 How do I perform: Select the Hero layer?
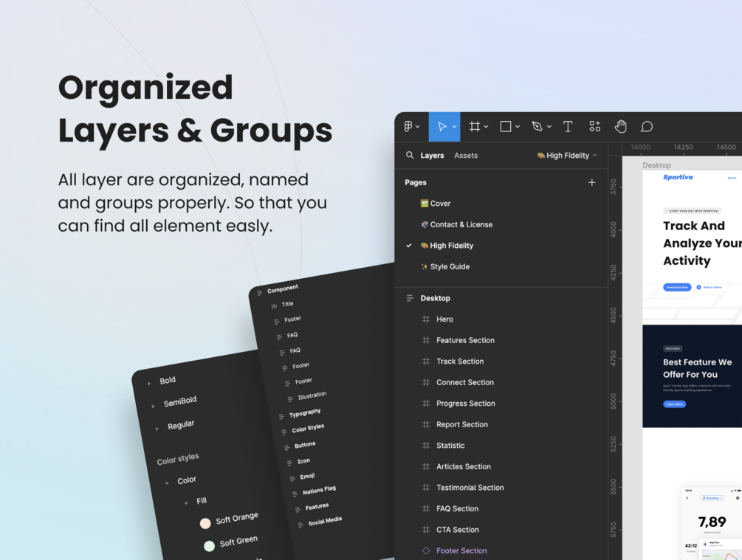coord(444,319)
